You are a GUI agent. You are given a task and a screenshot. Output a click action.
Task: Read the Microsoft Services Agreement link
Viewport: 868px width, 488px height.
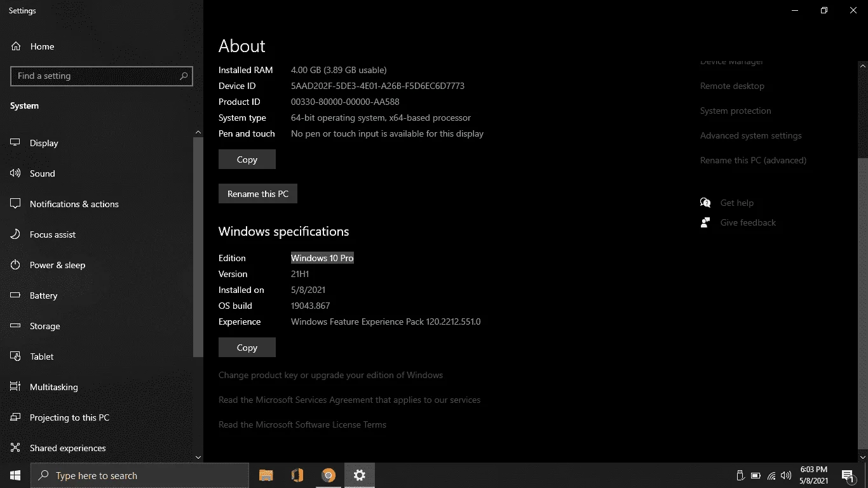349,400
